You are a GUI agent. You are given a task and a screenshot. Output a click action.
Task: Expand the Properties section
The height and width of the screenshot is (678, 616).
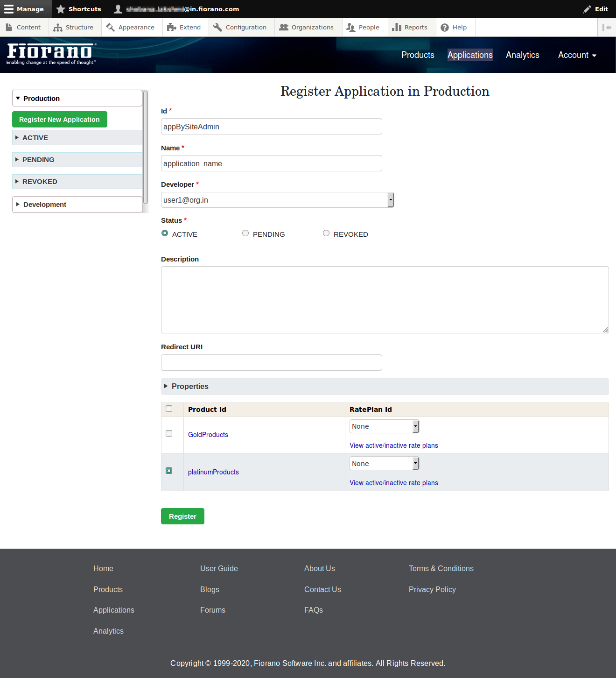(x=385, y=386)
